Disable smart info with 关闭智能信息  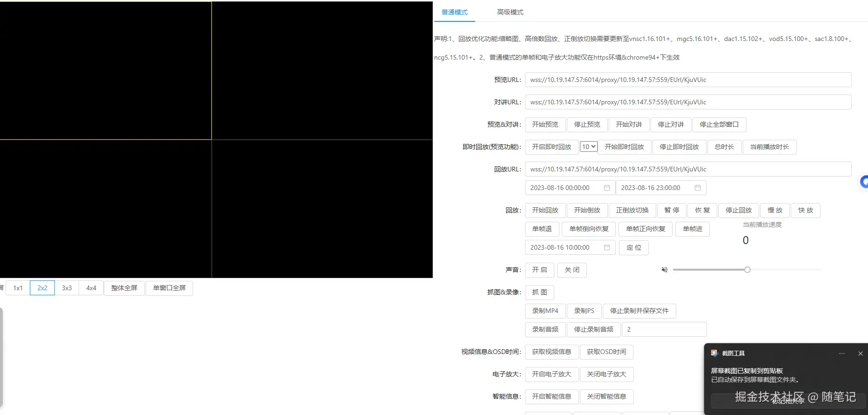607,396
